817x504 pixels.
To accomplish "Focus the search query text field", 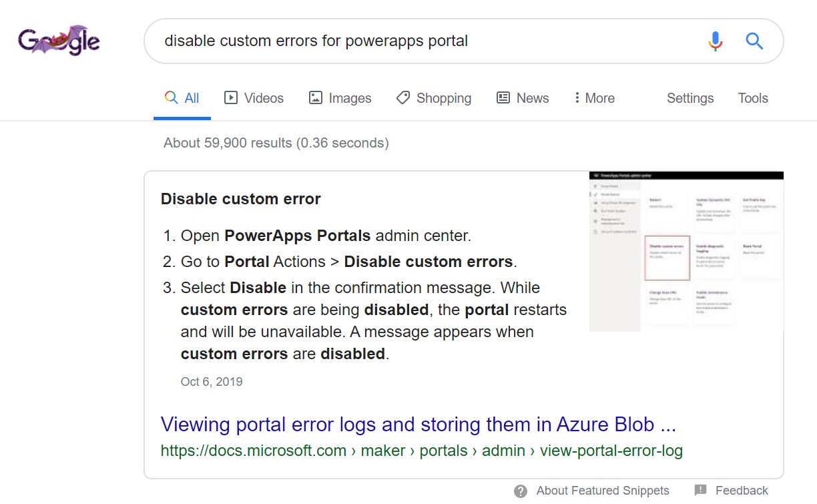I will (427, 41).
